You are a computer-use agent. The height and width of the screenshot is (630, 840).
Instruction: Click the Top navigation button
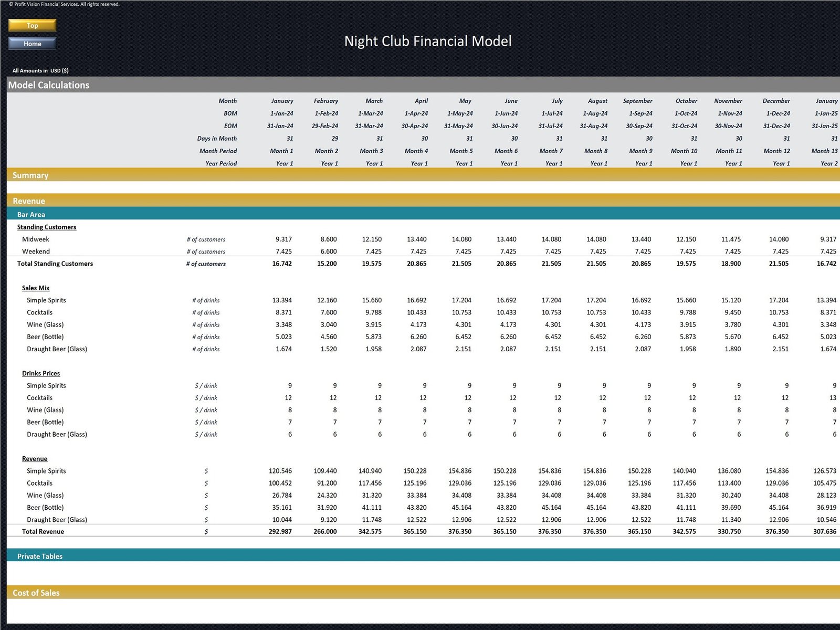31,25
